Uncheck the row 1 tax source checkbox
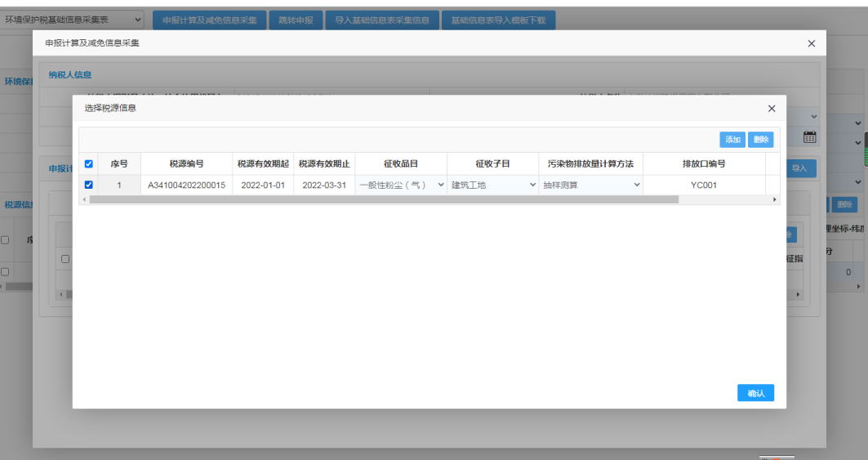 [x=89, y=185]
